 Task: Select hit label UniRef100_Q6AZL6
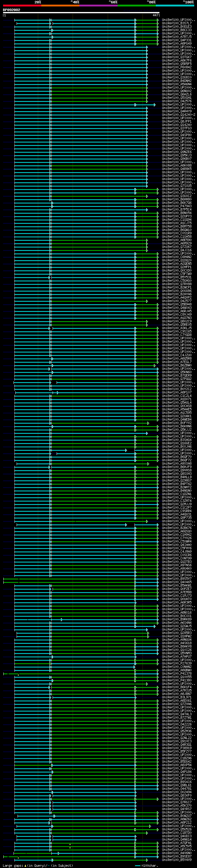point(177,94)
